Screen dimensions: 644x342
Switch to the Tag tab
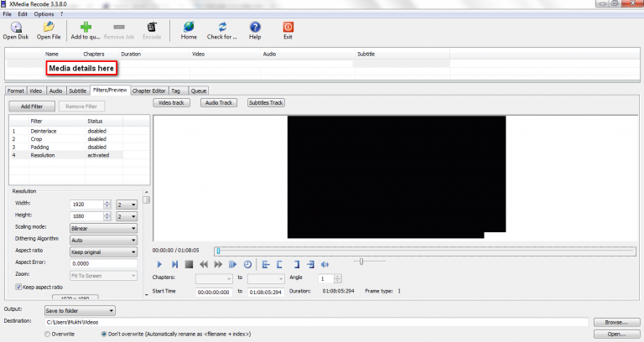pyautogui.click(x=177, y=91)
